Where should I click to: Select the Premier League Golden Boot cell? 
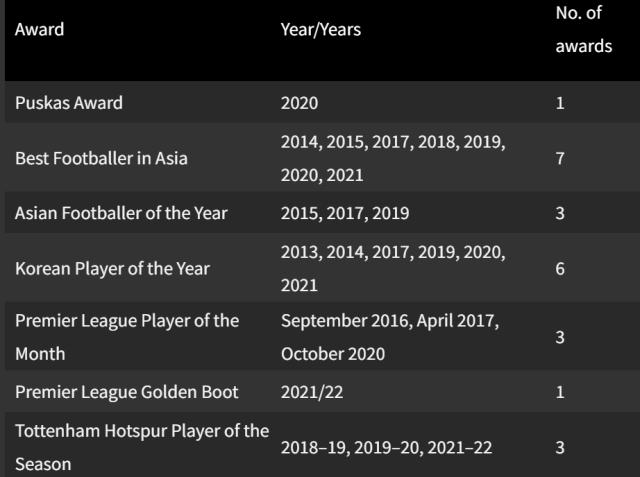pyautogui.click(x=119, y=392)
